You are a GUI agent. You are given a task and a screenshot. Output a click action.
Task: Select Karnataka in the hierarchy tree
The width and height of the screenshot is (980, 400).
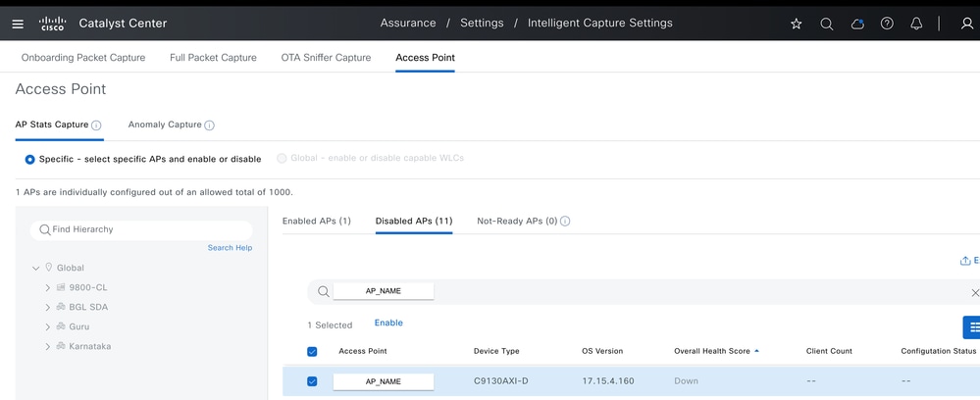90,346
